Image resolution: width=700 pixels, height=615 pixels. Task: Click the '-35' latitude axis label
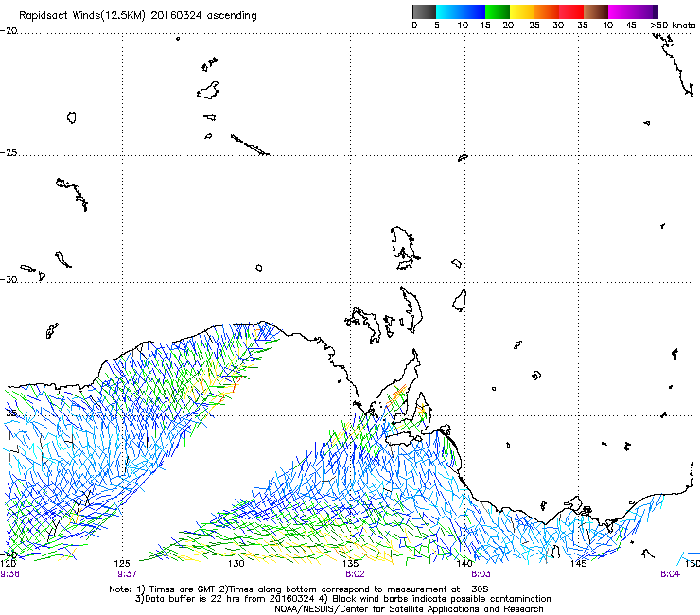[x=9, y=413]
